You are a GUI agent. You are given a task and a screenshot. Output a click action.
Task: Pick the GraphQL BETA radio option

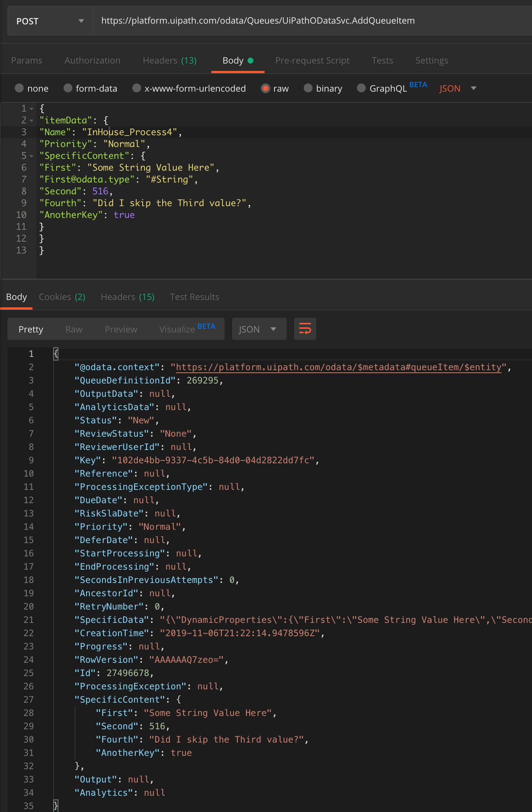361,88
